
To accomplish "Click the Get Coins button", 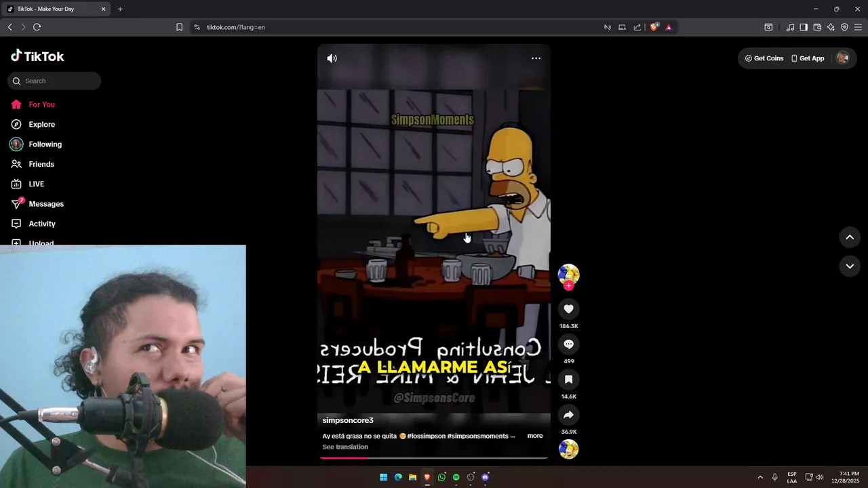I will tap(764, 58).
